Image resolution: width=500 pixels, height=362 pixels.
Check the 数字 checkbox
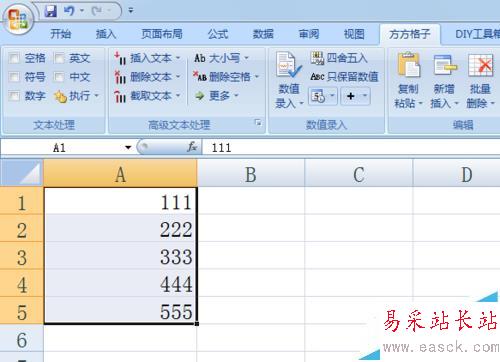(14, 96)
